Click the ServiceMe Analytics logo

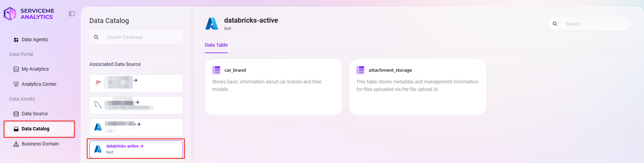29,14
